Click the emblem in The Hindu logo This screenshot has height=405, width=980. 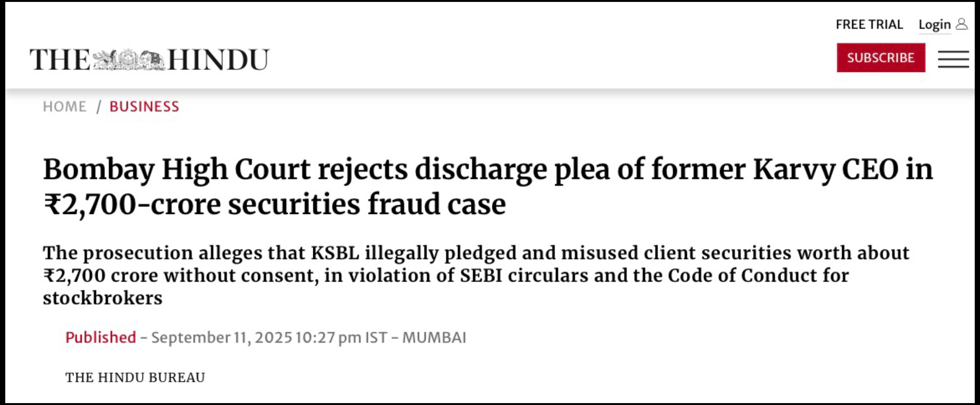click(x=129, y=60)
